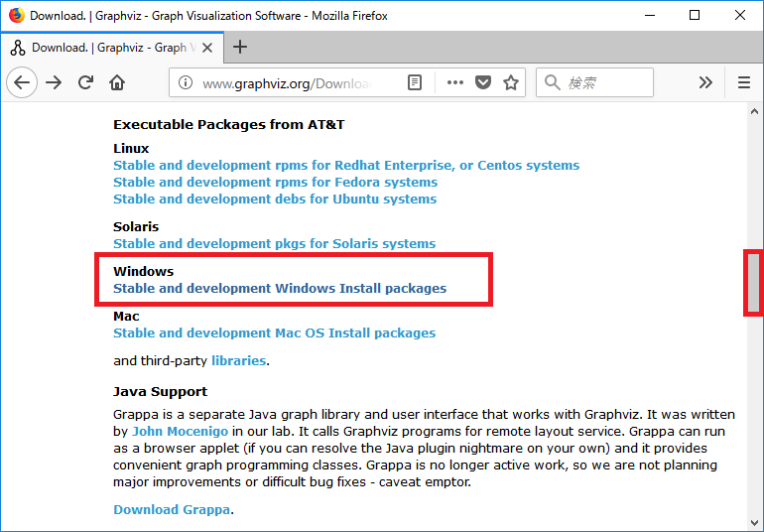The width and height of the screenshot is (764, 532).
Task: Go back to the previous page
Action: (x=22, y=83)
